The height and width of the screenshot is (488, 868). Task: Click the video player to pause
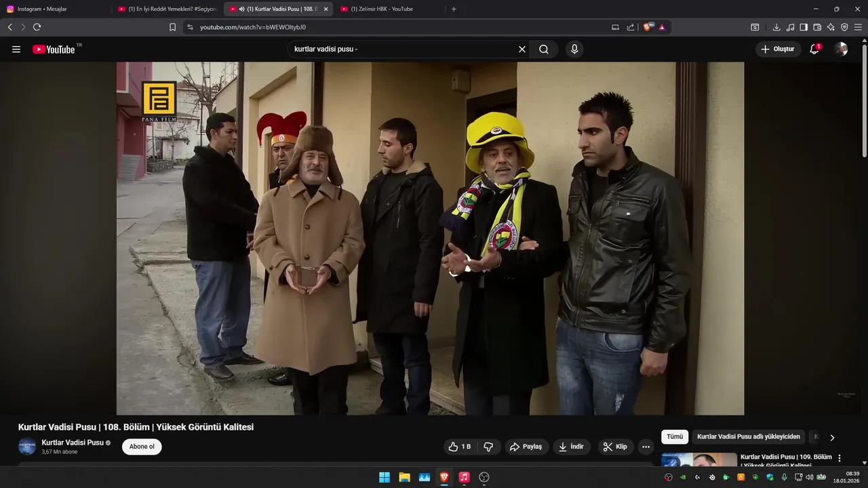pos(430,239)
